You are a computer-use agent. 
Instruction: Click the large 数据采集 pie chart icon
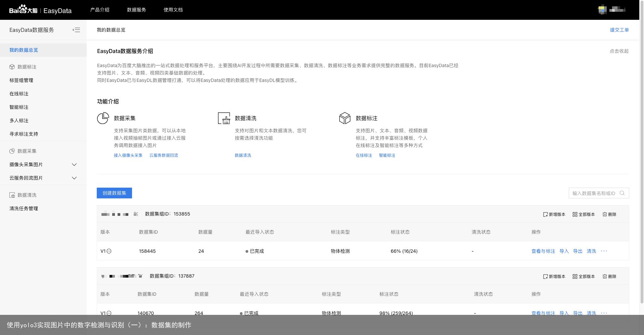coord(103,118)
